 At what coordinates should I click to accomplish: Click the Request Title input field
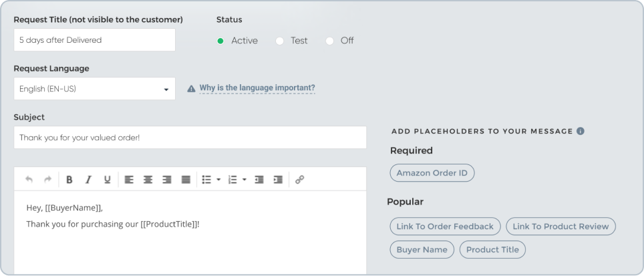pos(94,40)
